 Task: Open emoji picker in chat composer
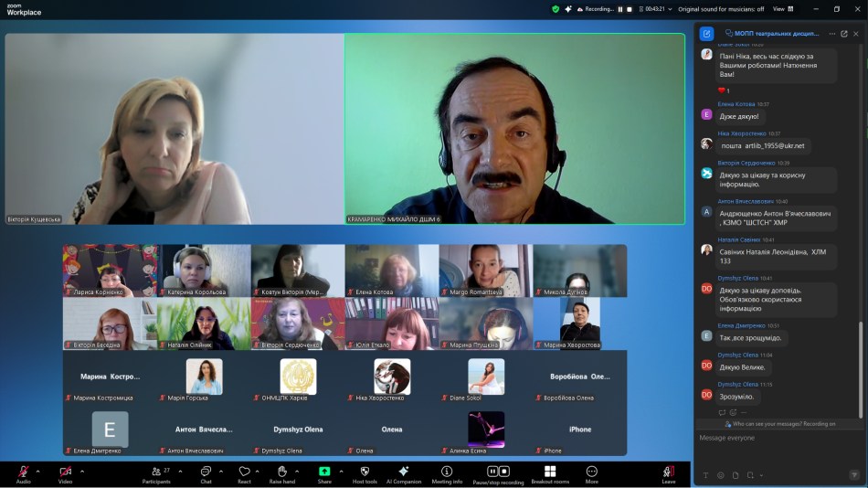coord(721,475)
